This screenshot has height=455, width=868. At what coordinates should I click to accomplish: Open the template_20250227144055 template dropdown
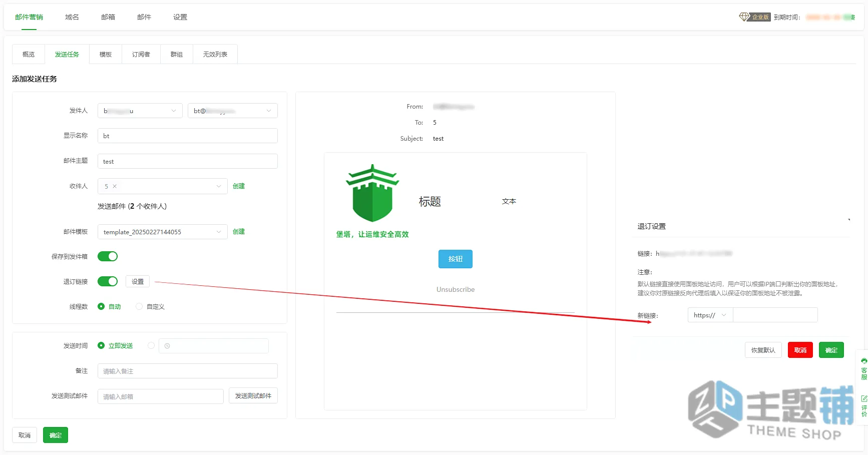click(x=162, y=232)
